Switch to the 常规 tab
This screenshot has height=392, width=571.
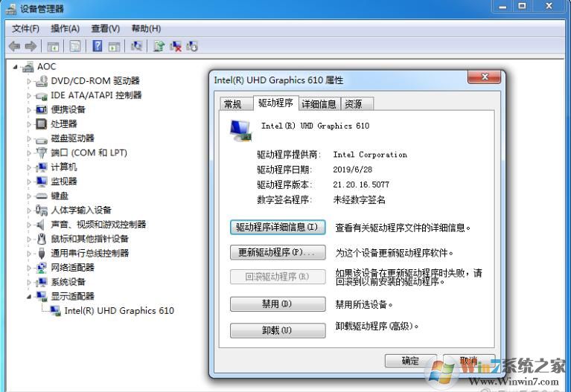point(236,104)
